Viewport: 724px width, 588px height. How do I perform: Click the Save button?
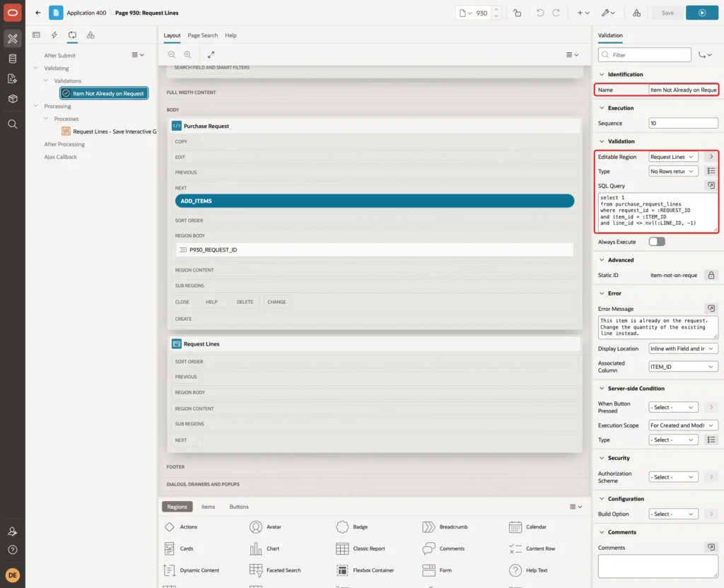point(667,13)
